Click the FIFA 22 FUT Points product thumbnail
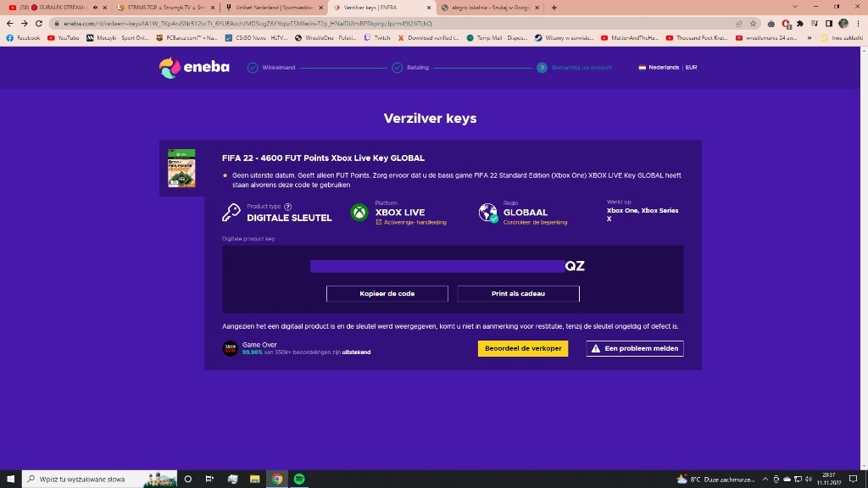 181,169
